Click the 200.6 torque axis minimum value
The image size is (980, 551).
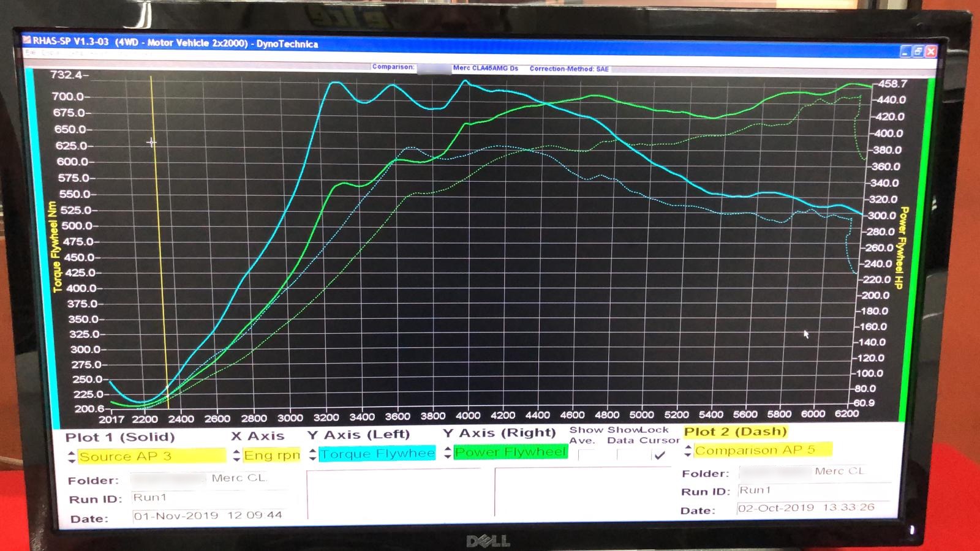coord(89,409)
